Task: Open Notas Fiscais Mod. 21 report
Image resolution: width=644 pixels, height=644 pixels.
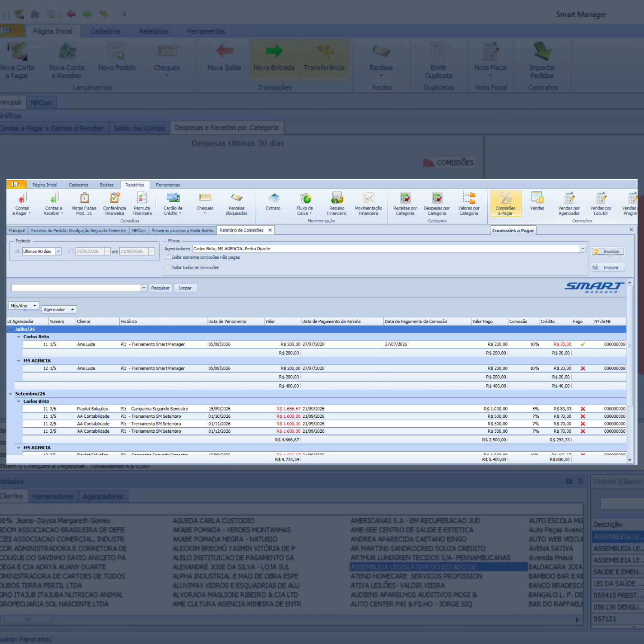Action: pos(84,204)
